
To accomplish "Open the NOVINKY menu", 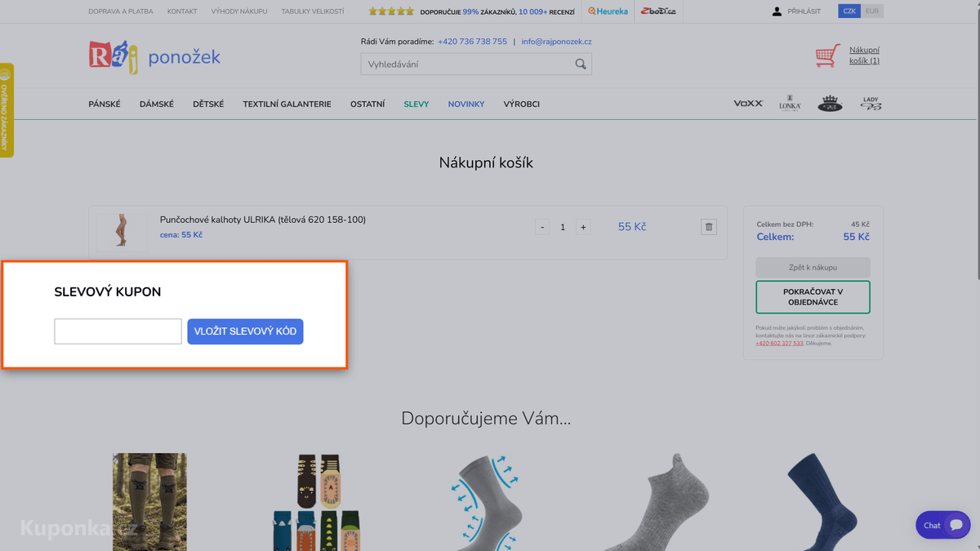I will tap(466, 104).
